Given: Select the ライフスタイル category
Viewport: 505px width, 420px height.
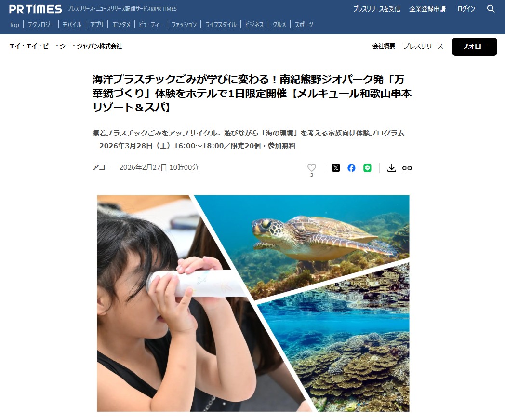Looking at the screenshot, I should (x=221, y=25).
